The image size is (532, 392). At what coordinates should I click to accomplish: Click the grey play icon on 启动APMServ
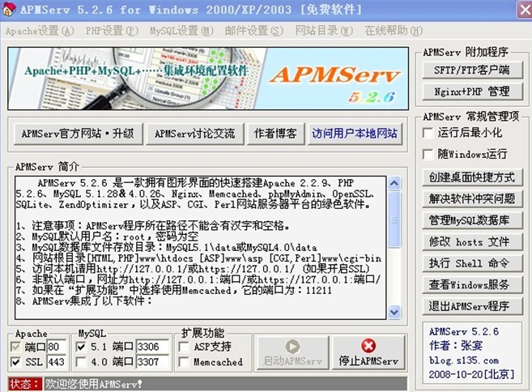[292, 346]
